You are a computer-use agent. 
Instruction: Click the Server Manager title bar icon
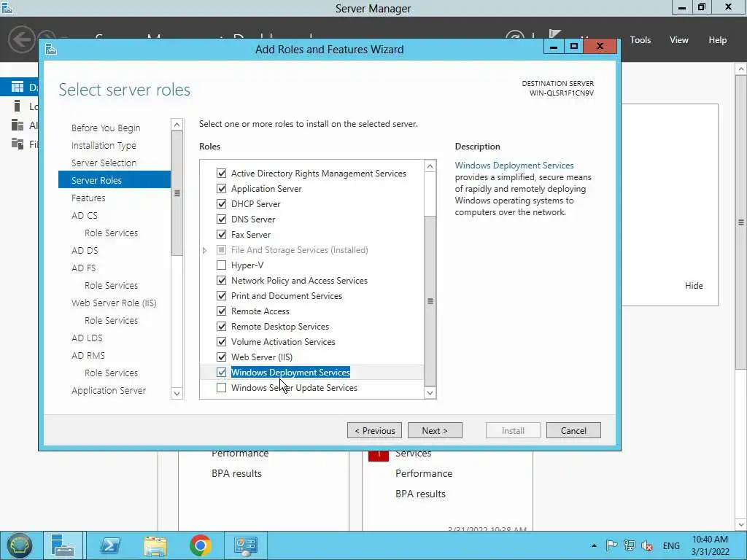click(7, 7)
